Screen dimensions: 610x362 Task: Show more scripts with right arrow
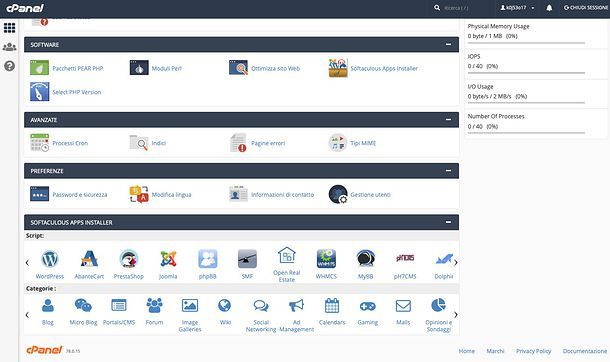456,263
